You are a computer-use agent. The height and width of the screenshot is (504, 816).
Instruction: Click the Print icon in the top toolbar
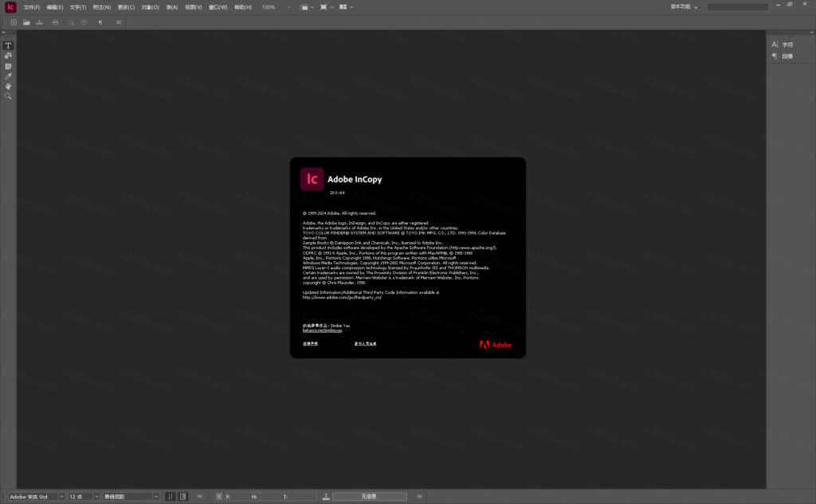coord(56,22)
